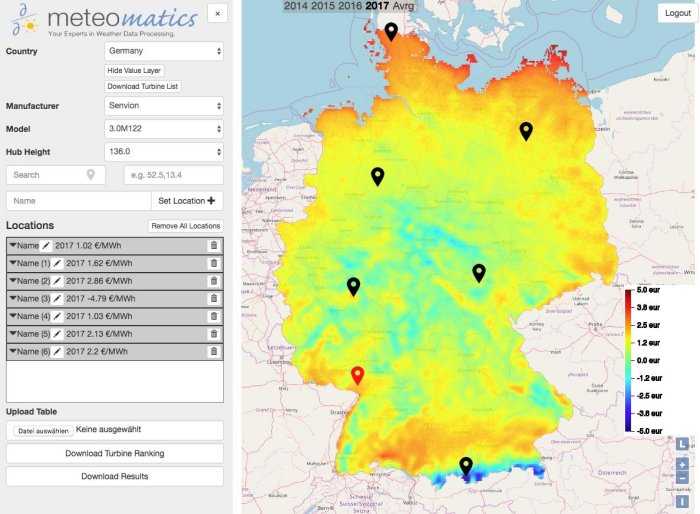Viewport: 700px width, 514px height.
Task: Click the color scale legend bar
Action: pyautogui.click(x=627, y=360)
